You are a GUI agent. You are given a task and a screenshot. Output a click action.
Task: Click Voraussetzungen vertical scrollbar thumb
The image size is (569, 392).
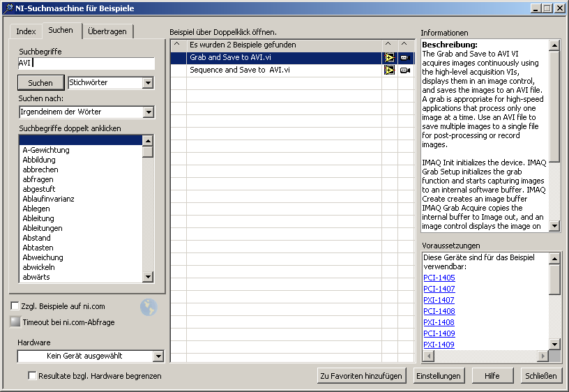(554, 280)
